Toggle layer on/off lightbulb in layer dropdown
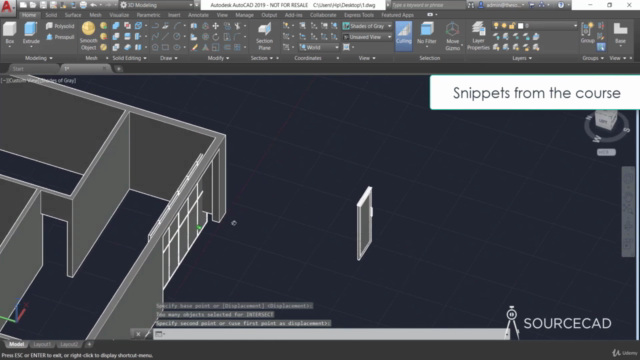This screenshot has width=640, height=360. (496, 26)
